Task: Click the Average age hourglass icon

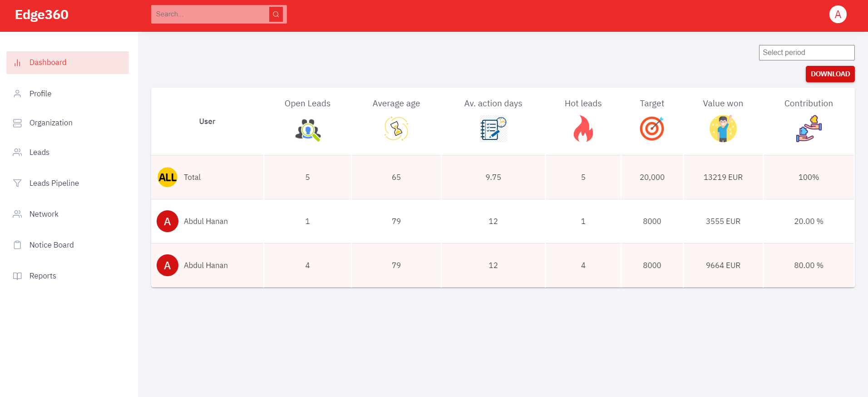Action: pos(396,129)
